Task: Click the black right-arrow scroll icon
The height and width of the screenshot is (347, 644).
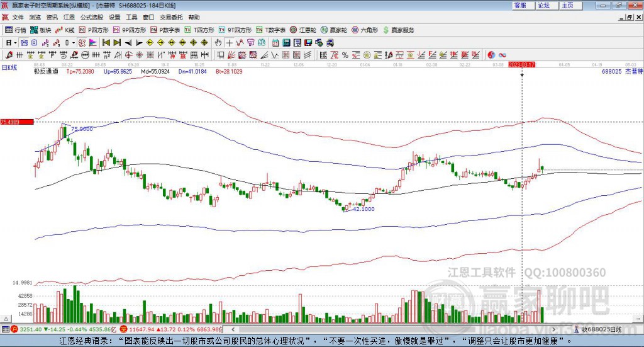Action: coord(139,43)
